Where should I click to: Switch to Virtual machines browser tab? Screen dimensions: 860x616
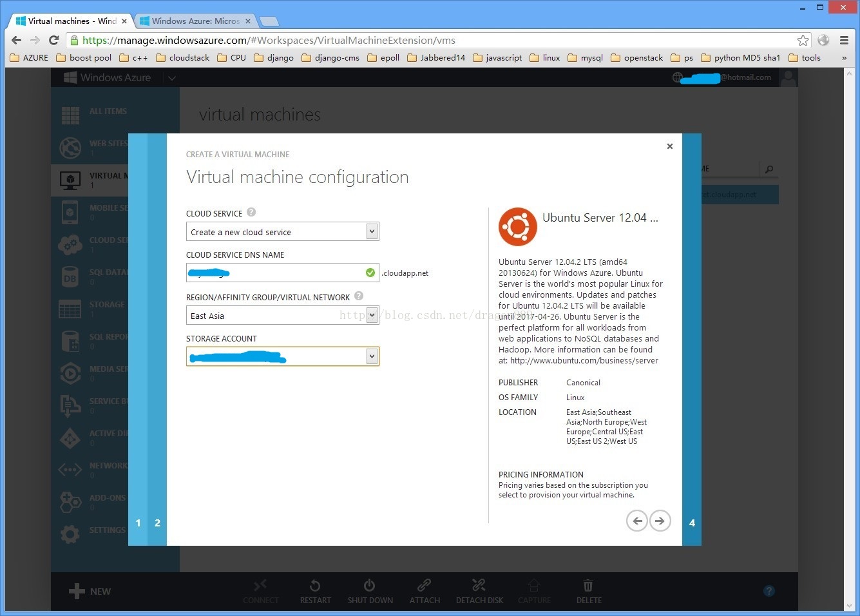tap(70, 21)
